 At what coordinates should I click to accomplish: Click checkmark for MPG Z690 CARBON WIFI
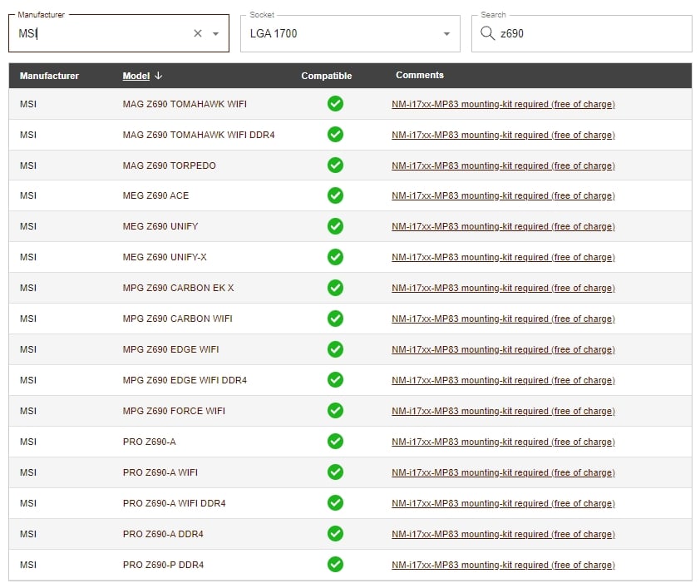335,319
